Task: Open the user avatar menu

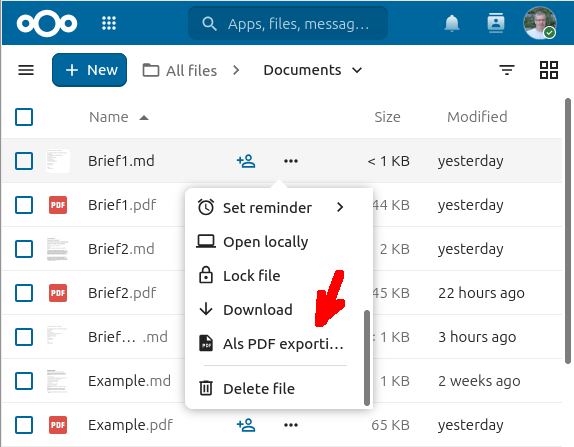Action: click(x=540, y=23)
